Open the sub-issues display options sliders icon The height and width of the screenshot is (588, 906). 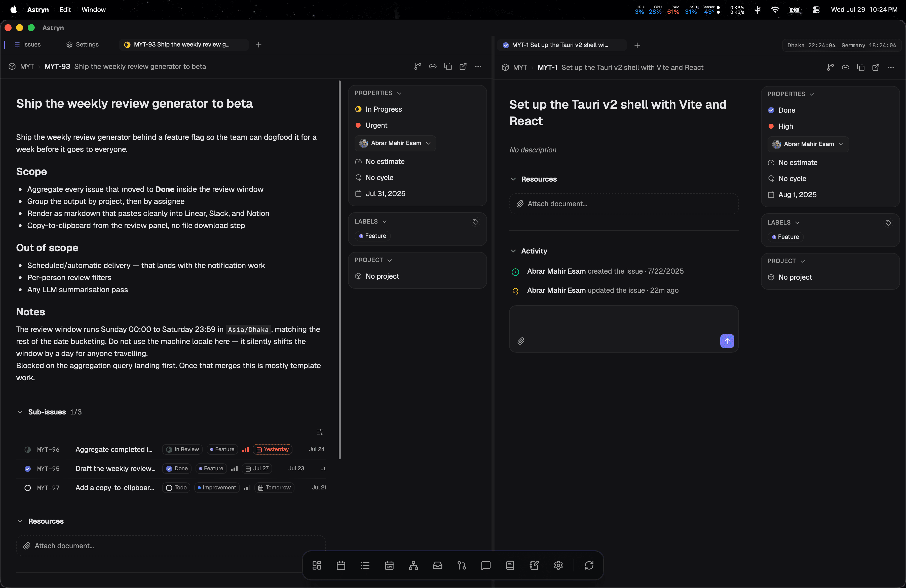[320, 432]
